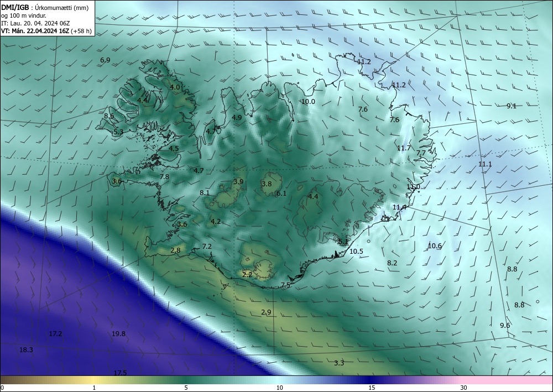
Task: Click the map value "3.3"
Action: (x=339, y=363)
